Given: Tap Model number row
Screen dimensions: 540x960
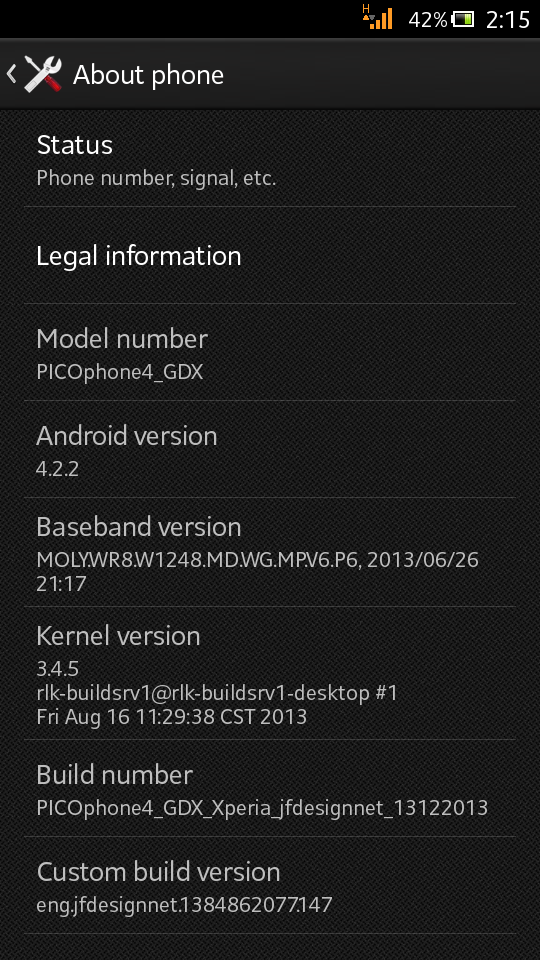Looking at the screenshot, I should pyautogui.click(x=270, y=353).
